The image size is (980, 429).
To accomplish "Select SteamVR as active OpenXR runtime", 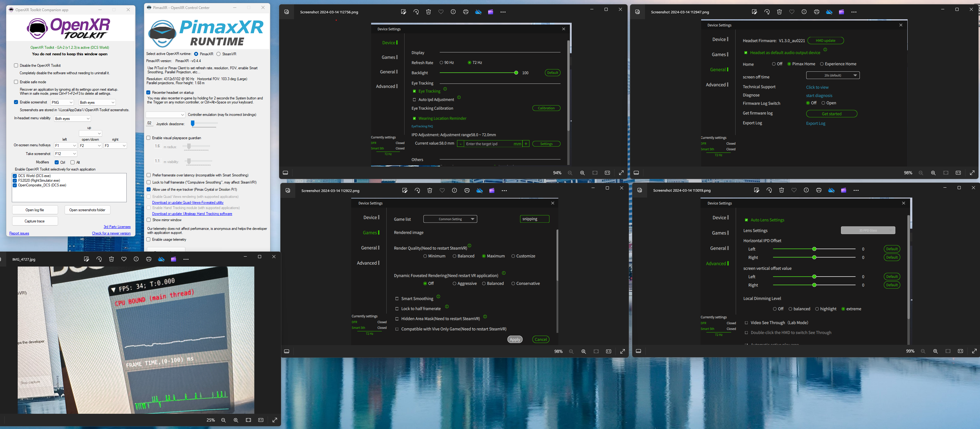I will (x=218, y=54).
